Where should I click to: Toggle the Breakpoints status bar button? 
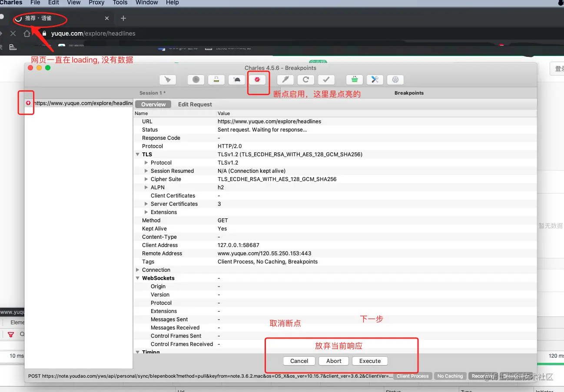(x=516, y=376)
